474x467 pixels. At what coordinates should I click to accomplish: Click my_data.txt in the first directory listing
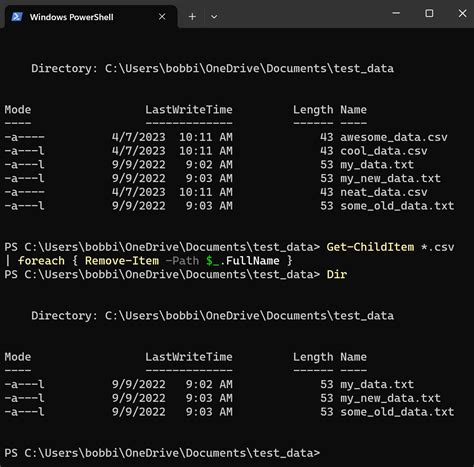pos(377,164)
